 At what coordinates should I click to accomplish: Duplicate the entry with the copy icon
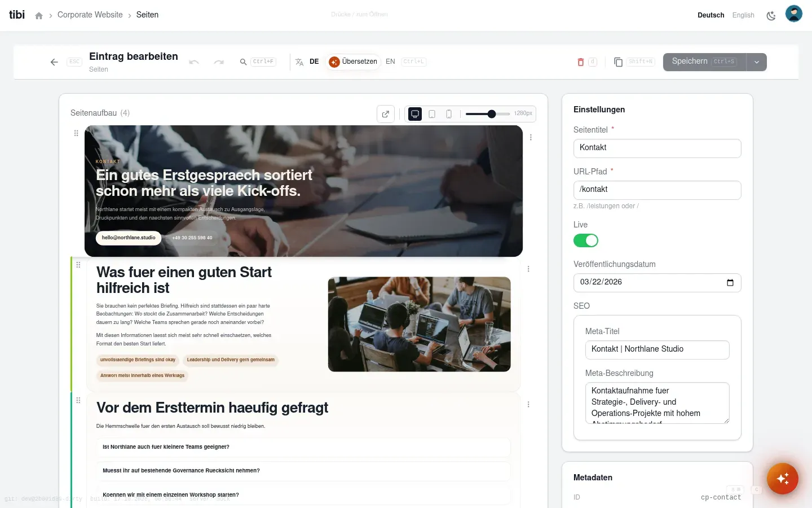click(x=618, y=62)
